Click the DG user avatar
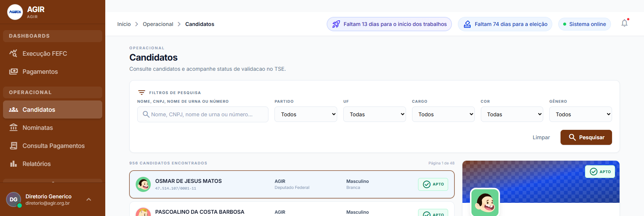644x216 pixels. click(x=14, y=199)
